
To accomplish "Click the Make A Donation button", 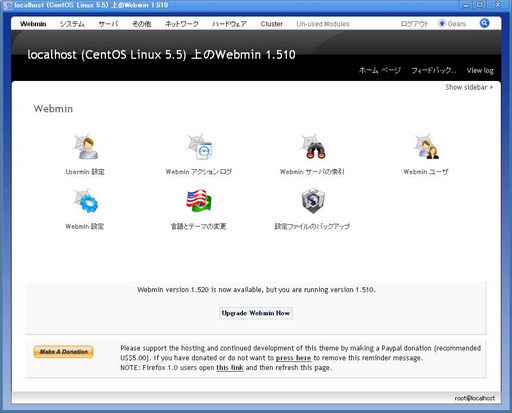I will [63, 352].
